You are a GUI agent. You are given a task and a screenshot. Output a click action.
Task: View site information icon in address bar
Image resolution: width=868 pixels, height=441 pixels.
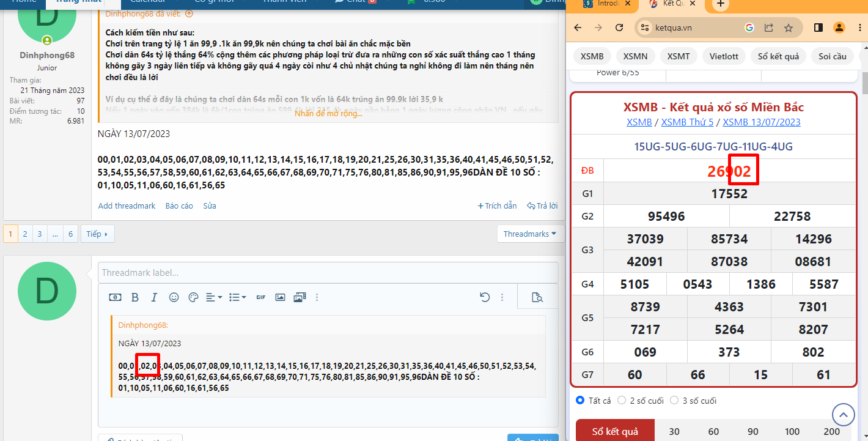pyautogui.click(x=644, y=28)
